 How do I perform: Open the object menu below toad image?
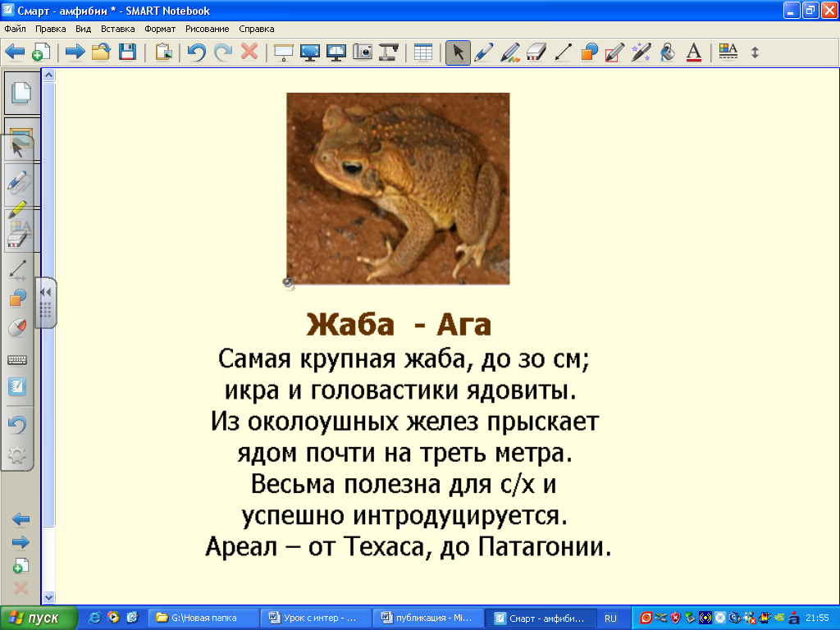[x=289, y=283]
